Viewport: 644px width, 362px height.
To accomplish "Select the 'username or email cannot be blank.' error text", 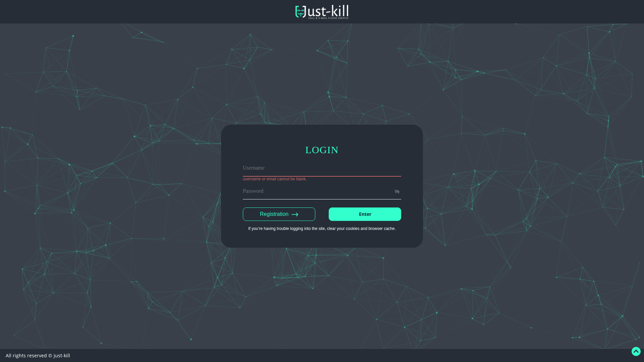I will [x=275, y=179].
